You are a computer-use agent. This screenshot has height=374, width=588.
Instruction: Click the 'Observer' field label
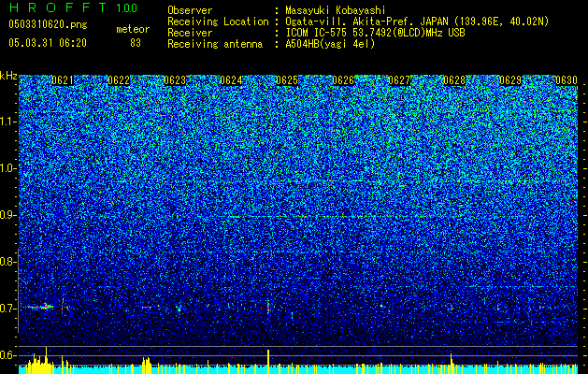pyautogui.click(x=190, y=10)
